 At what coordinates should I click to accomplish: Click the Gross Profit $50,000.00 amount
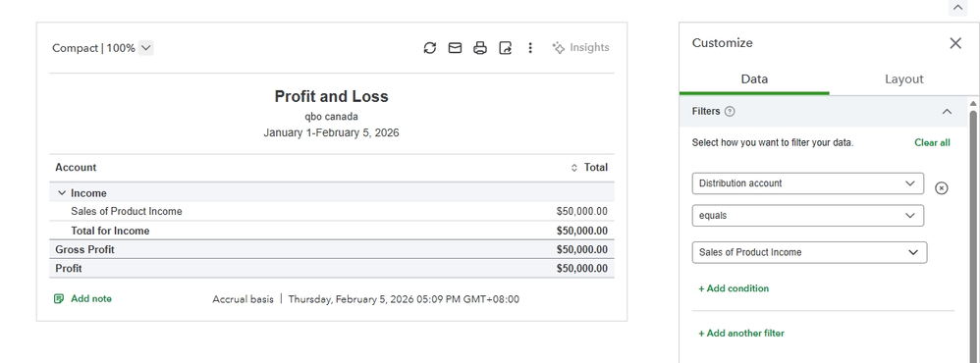tap(582, 249)
